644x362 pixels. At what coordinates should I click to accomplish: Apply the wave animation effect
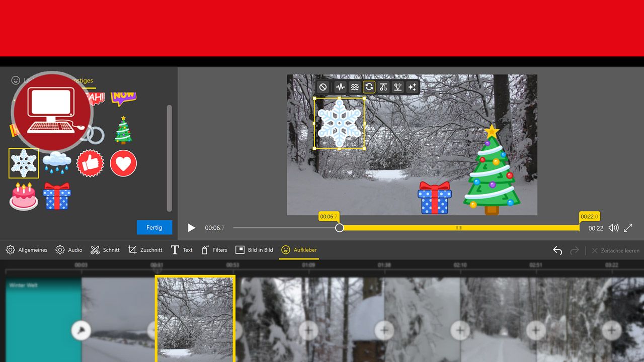355,86
